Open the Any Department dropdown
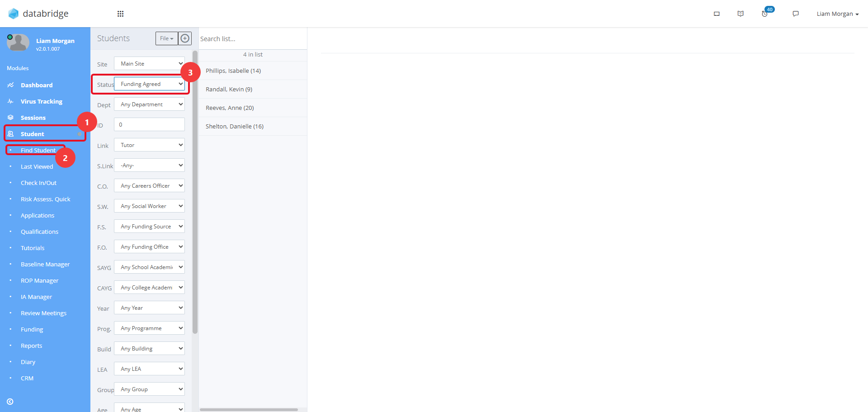The height and width of the screenshot is (412, 868). (x=149, y=104)
